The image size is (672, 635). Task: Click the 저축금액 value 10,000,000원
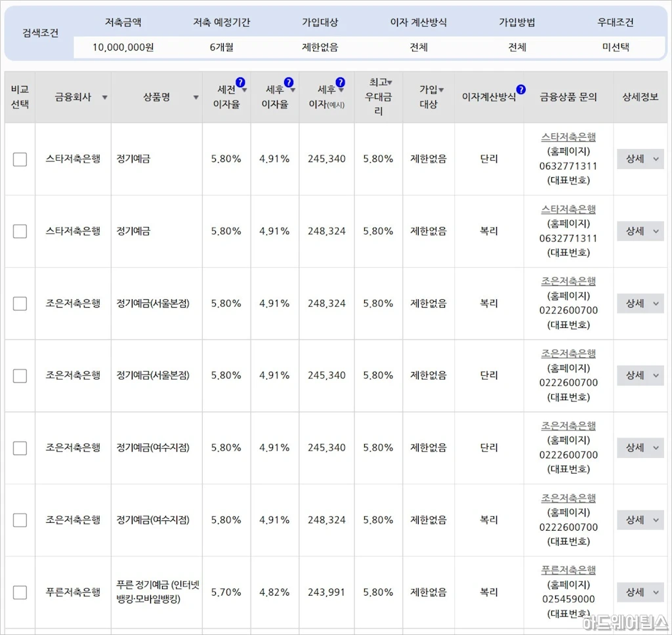click(x=123, y=47)
